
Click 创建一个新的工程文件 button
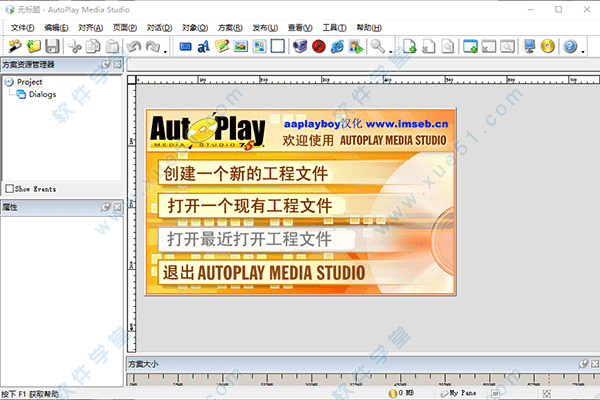click(246, 173)
